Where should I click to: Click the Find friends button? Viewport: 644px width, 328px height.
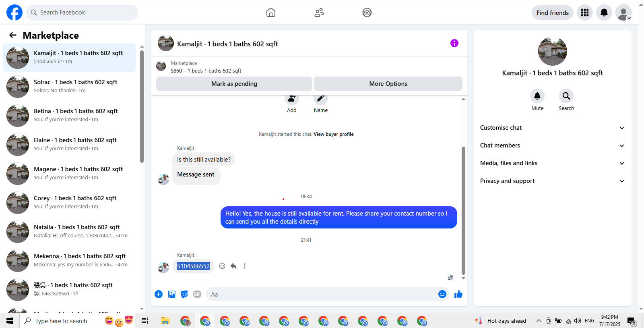click(553, 12)
